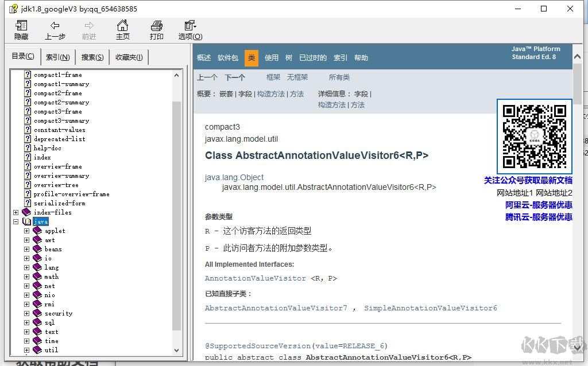Click the 腾讯云-服务器优惠 link

(x=539, y=217)
